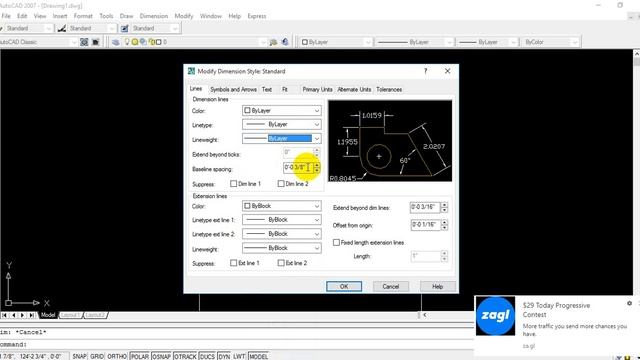Viewport: 640px width, 360px height.
Task: Open the layer list dropdown in the toolbar
Action: (195, 42)
